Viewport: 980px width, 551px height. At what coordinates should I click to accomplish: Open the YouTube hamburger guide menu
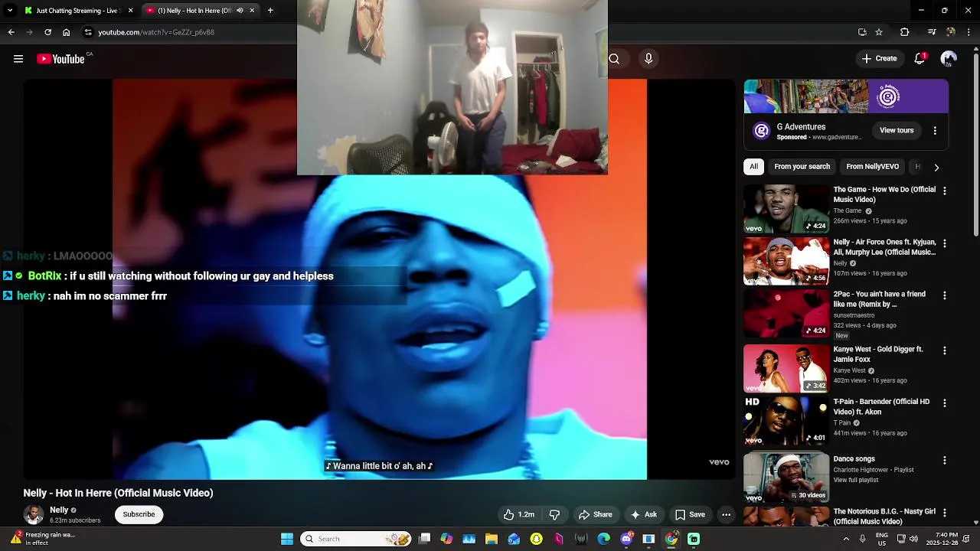pyautogui.click(x=18, y=59)
